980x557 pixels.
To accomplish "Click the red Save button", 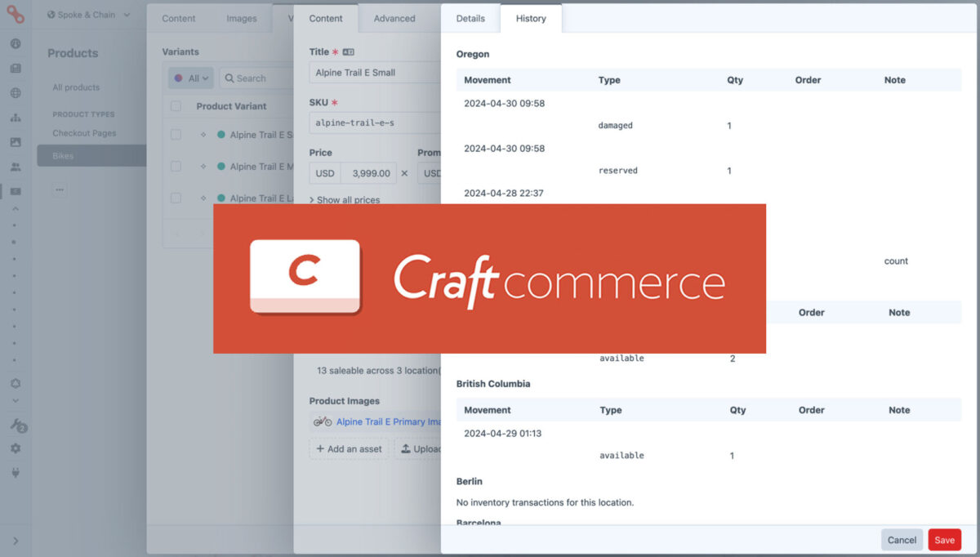I will [x=945, y=540].
